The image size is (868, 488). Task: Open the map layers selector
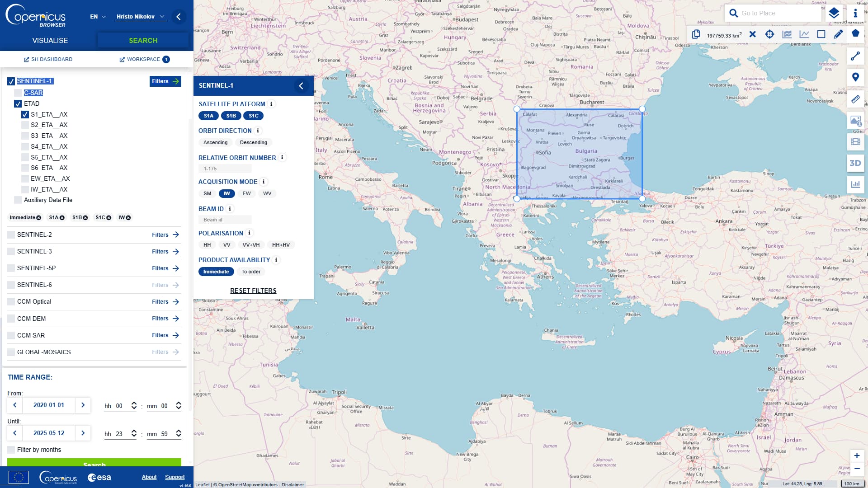[x=834, y=13]
